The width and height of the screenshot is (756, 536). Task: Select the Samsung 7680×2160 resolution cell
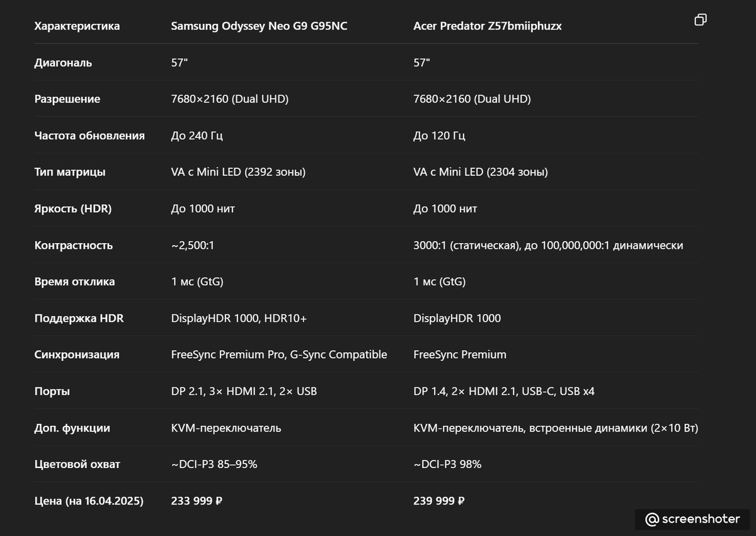[x=230, y=99]
